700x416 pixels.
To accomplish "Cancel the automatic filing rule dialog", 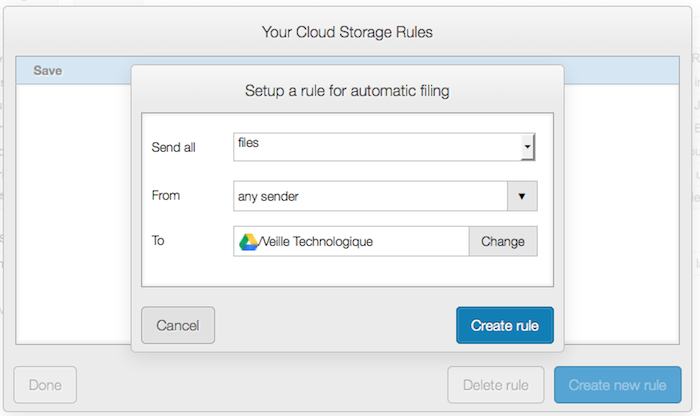I will [x=178, y=325].
